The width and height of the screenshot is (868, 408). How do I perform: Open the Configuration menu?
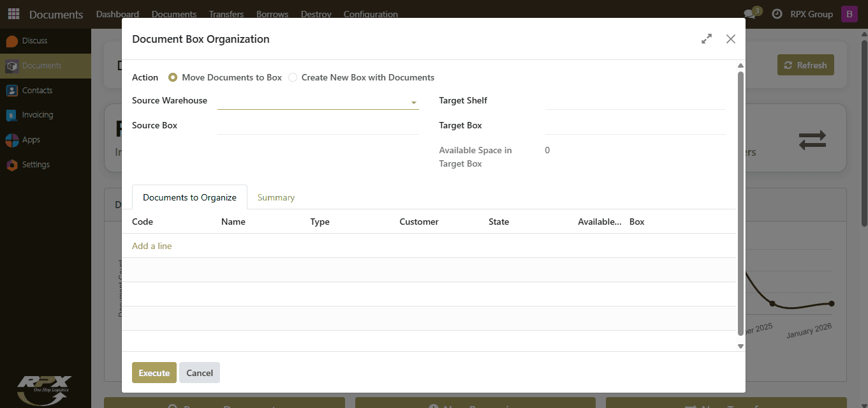[x=371, y=14]
